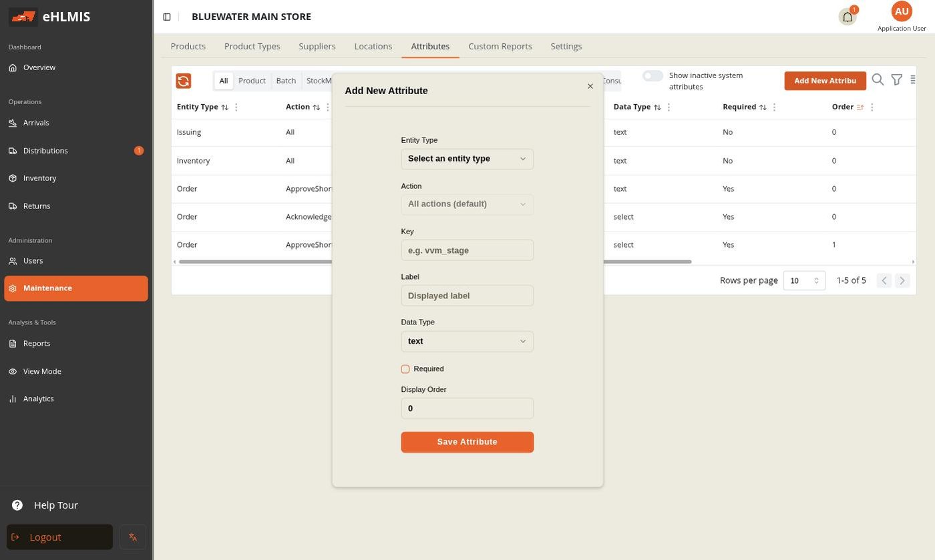Click the language translate icon button
The image size is (935, 560).
click(x=133, y=537)
